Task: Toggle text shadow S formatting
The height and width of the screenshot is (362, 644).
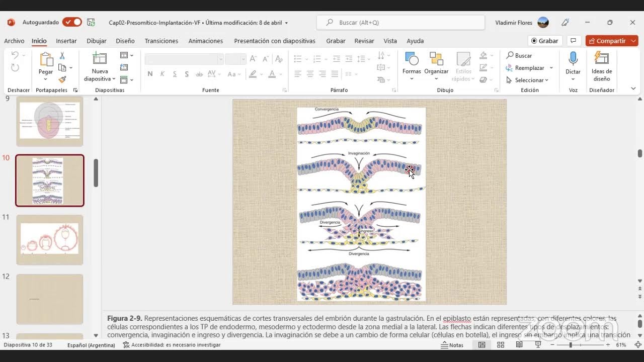Action: tap(187, 74)
